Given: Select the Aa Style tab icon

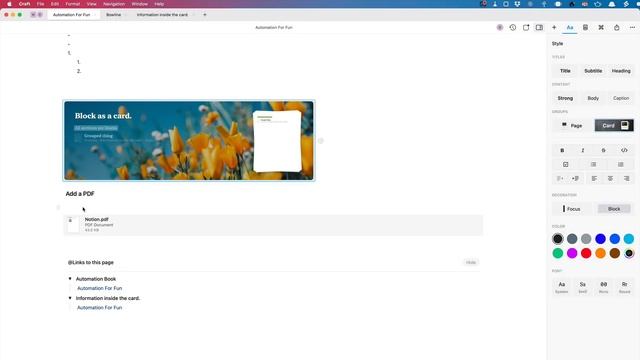Looking at the screenshot, I should 570,27.
